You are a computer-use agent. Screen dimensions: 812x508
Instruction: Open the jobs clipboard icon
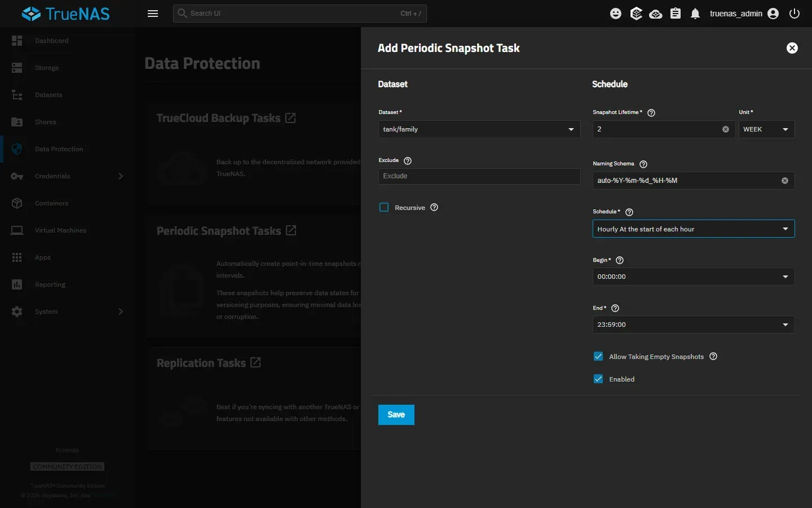pos(676,14)
